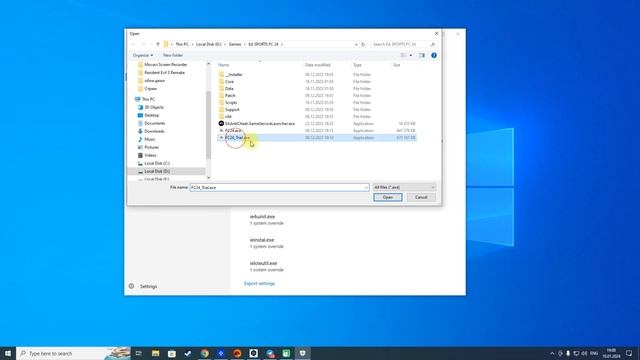This screenshot has height=360, width=640.
Task: Open Downloads in the navigation pane
Action: pyautogui.click(x=154, y=131)
